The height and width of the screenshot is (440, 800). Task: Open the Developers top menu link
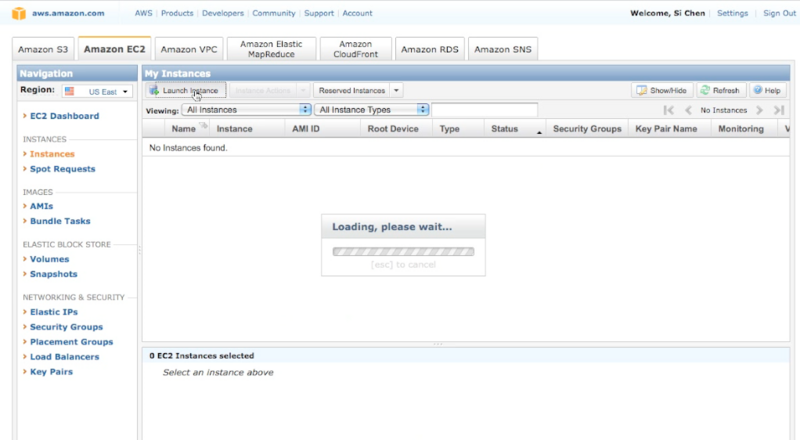[223, 13]
